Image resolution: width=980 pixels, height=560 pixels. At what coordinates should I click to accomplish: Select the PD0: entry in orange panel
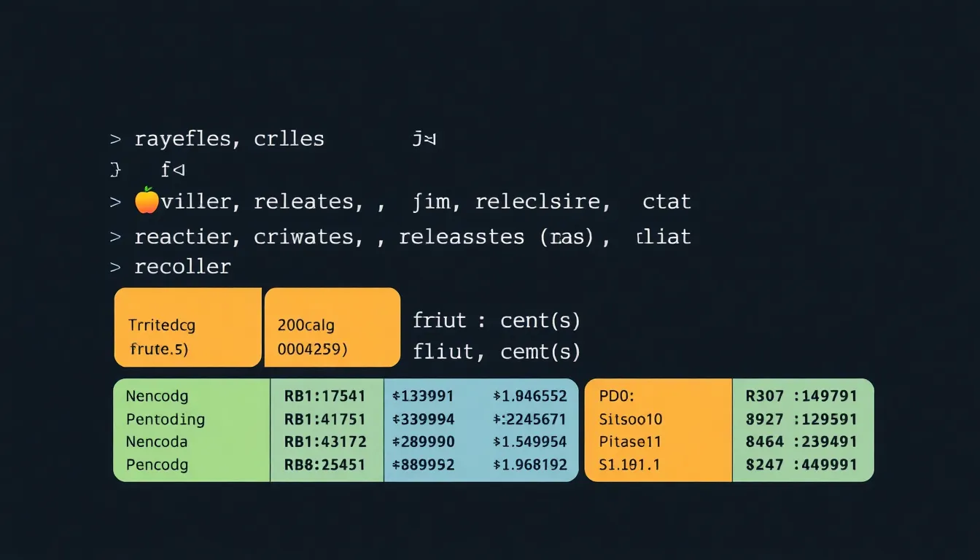(618, 397)
